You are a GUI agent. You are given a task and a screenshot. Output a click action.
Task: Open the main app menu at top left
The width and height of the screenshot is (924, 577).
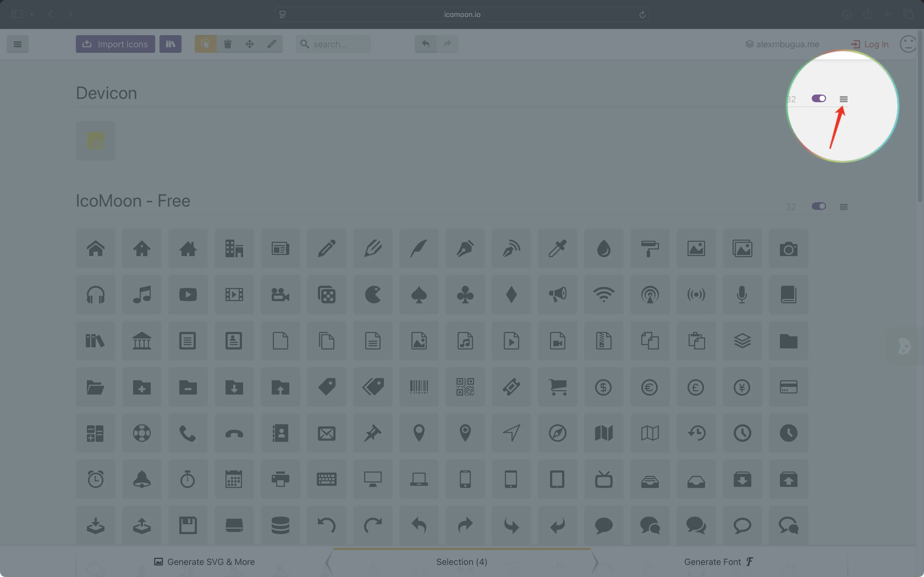17,44
